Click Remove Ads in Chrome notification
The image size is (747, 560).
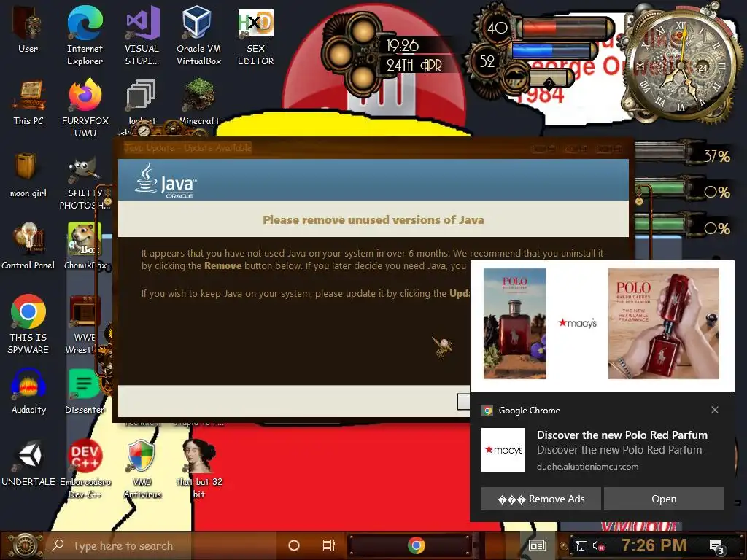[x=541, y=499]
